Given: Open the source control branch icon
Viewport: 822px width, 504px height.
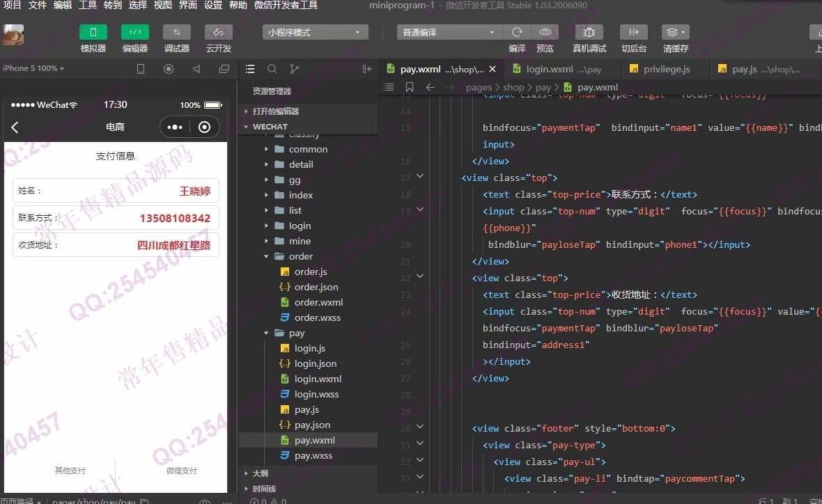Looking at the screenshot, I should click(295, 69).
